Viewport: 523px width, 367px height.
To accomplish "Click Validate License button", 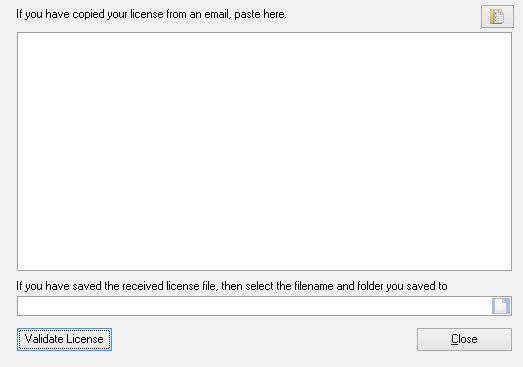I will tap(64, 339).
